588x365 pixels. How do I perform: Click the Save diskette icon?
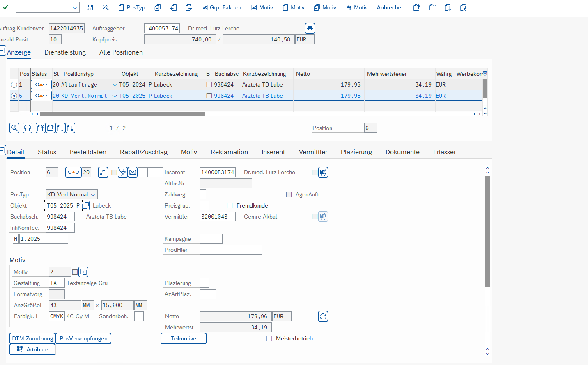click(x=90, y=7)
